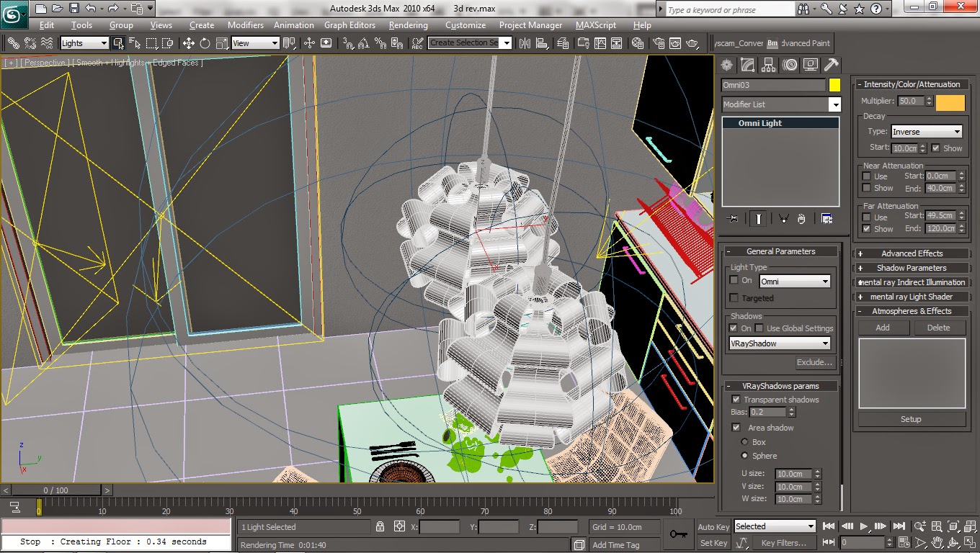Switch to Motion command panel tab

[x=790, y=65]
